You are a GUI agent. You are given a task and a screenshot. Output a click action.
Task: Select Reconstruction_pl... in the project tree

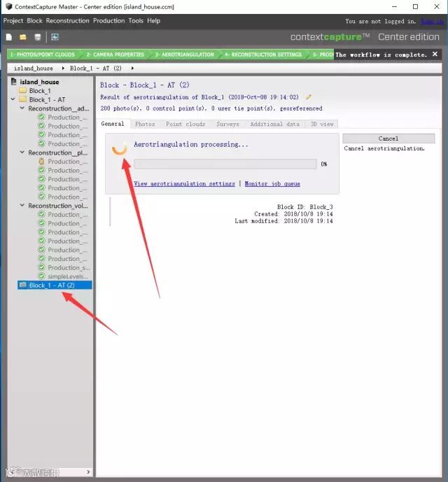[x=58, y=153]
